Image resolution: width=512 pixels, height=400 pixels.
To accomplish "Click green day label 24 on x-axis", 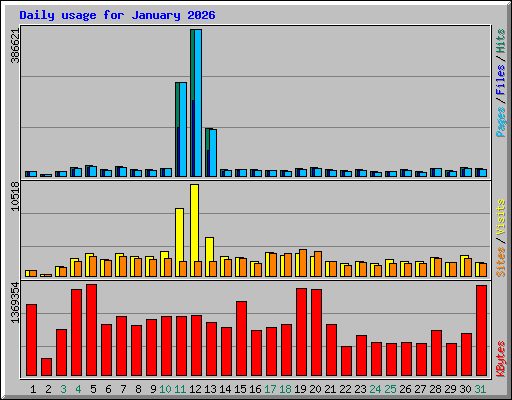I will tap(375, 389).
